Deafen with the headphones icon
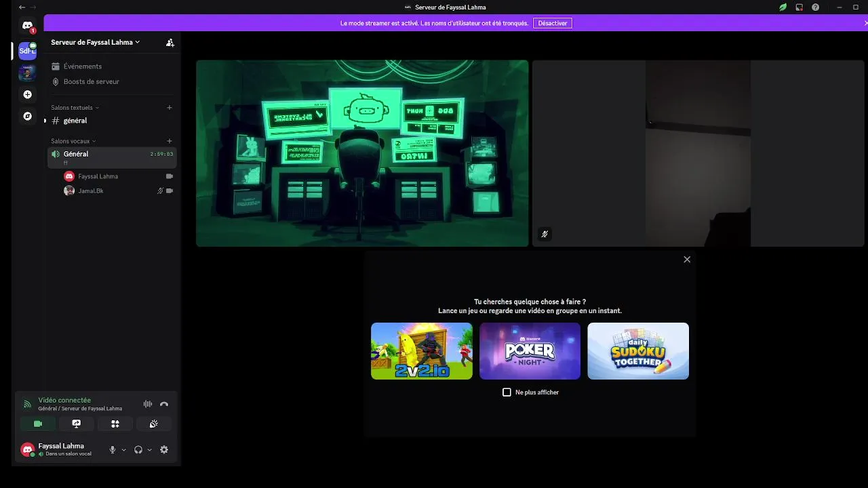The height and width of the screenshot is (488, 868). pos(138,449)
